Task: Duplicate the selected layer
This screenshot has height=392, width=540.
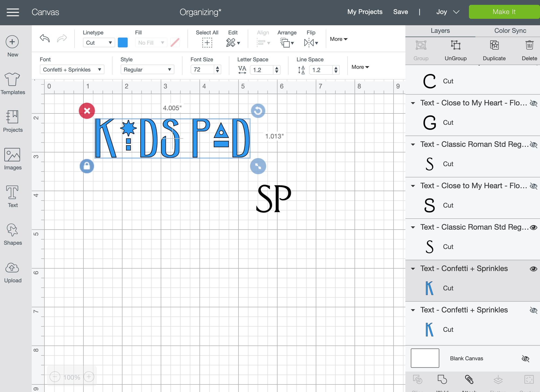Action: pos(494,51)
